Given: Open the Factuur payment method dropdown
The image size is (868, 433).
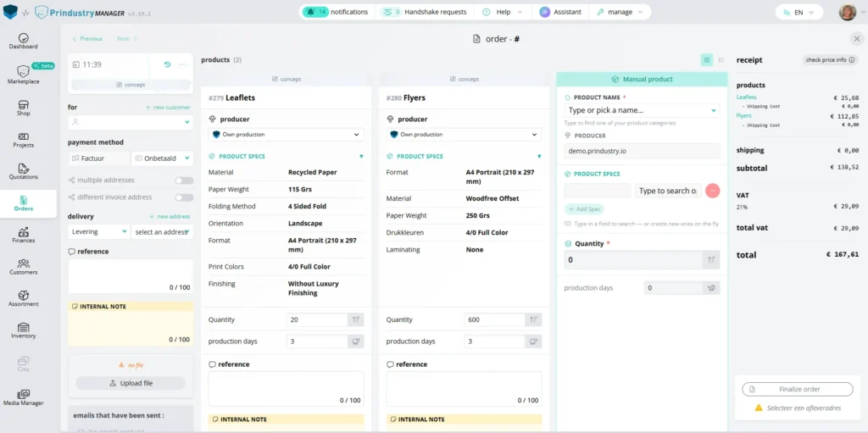Looking at the screenshot, I should coord(99,158).
